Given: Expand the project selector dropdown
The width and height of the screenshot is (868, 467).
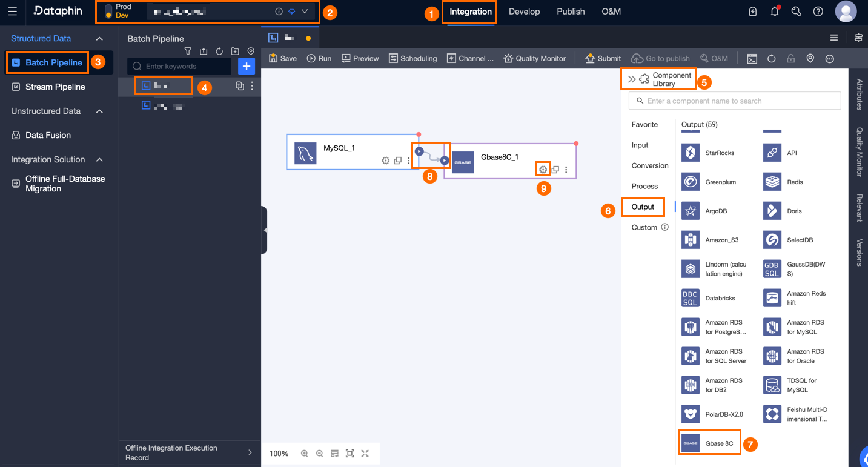Looking at the screenshot, I should pyautogui.click(x=305, y=12).
